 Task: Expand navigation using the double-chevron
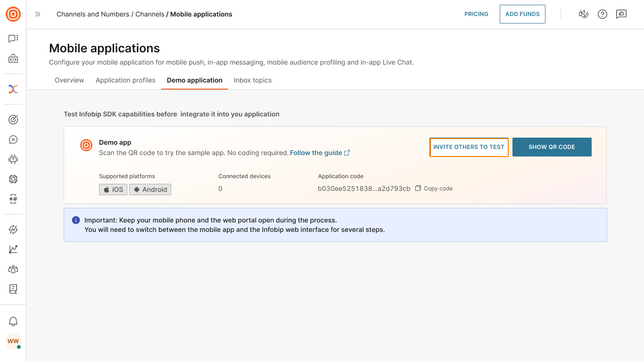point(38,14)
